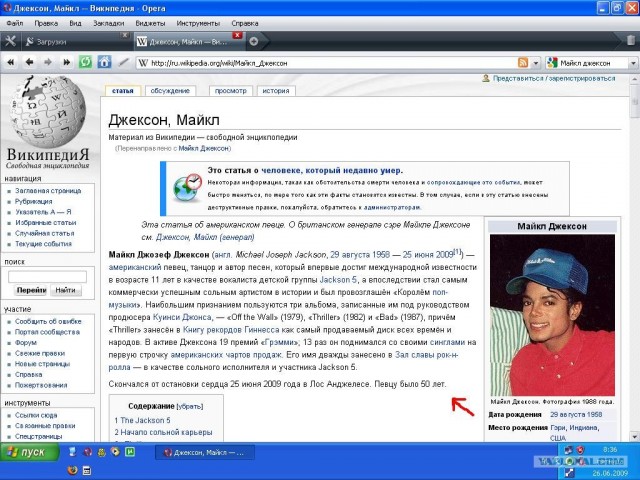Click the Перейти search button
Screen dimensions: 640x480
31,290
